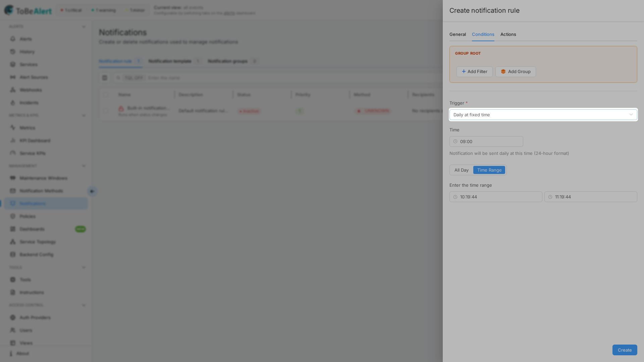Select the Time Range option
The image size is (644, 362).
click(489, 170)
